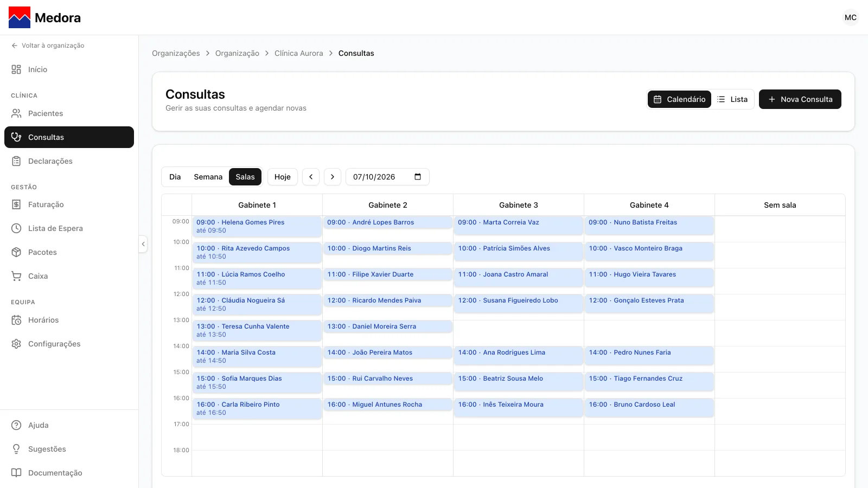Collapse the sidebar with the chevron handle
Viewport: 868px width, 488px height.
point(143,244)
